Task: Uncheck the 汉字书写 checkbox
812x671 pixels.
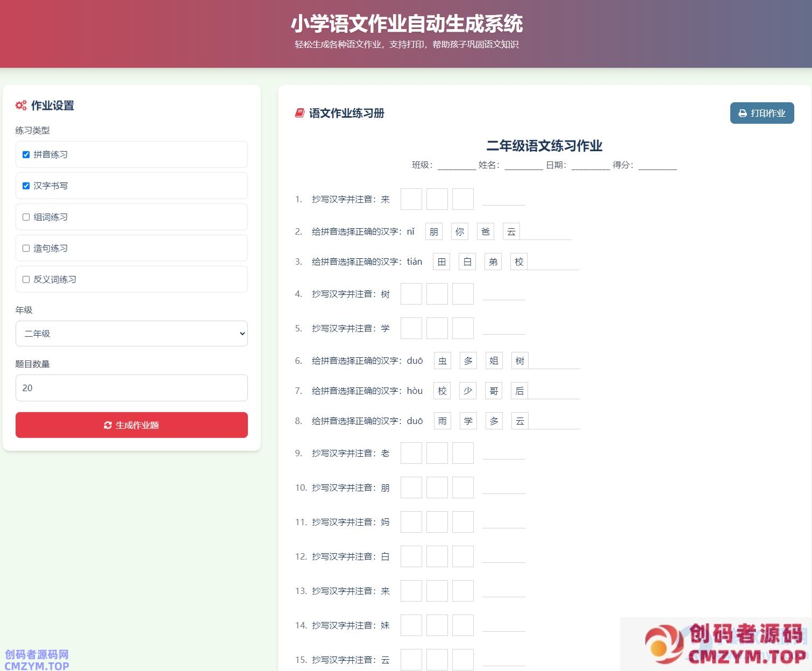Action: click(x=26, y=186)
